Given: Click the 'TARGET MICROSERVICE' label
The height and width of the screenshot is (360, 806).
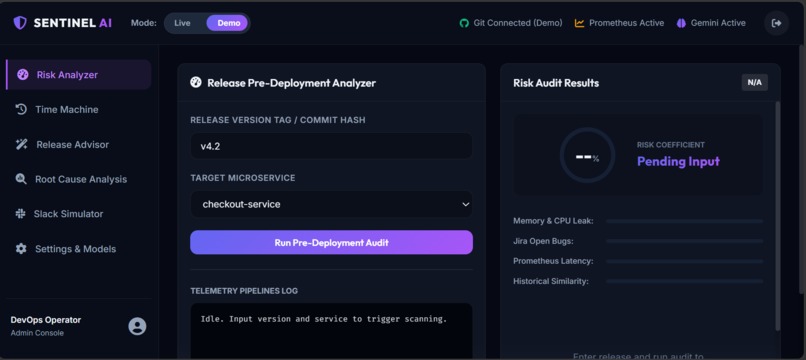Looking at the screenshot, I should [x=243, y=177].
